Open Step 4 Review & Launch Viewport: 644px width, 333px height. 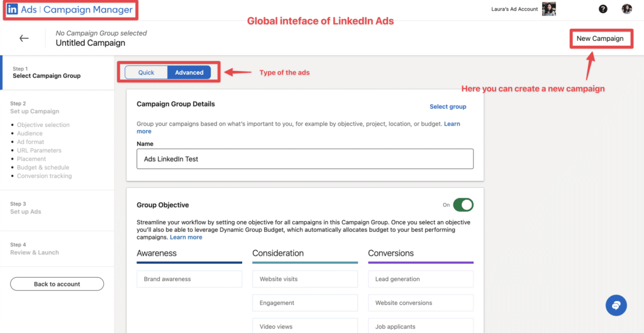point(35,249)
